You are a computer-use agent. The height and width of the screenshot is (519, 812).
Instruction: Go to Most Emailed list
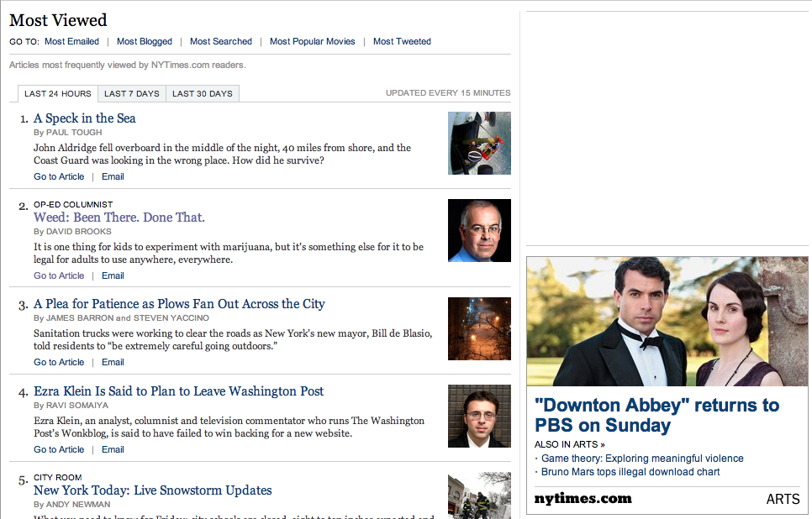[71, 41]
